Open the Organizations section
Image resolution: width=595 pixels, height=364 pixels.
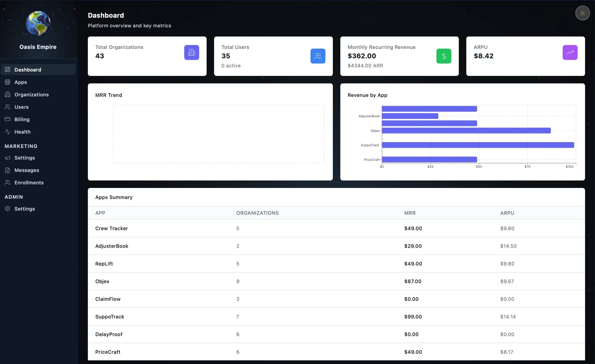(38, 94)
